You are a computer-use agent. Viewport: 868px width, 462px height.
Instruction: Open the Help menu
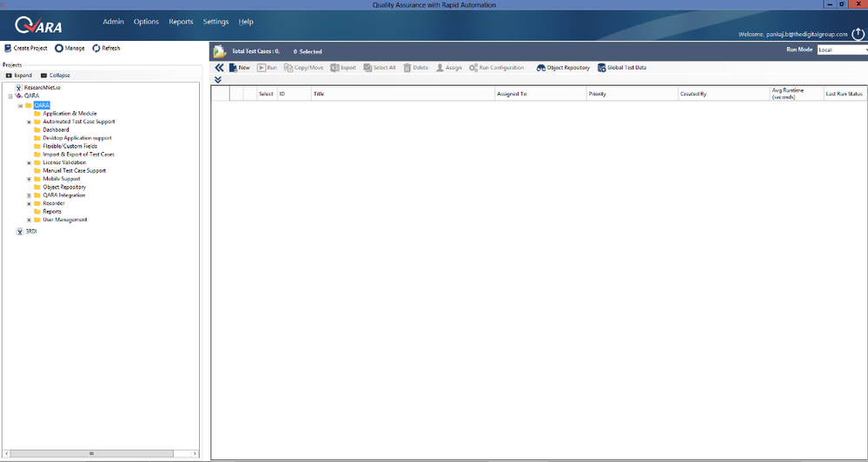tap(246, 22)
